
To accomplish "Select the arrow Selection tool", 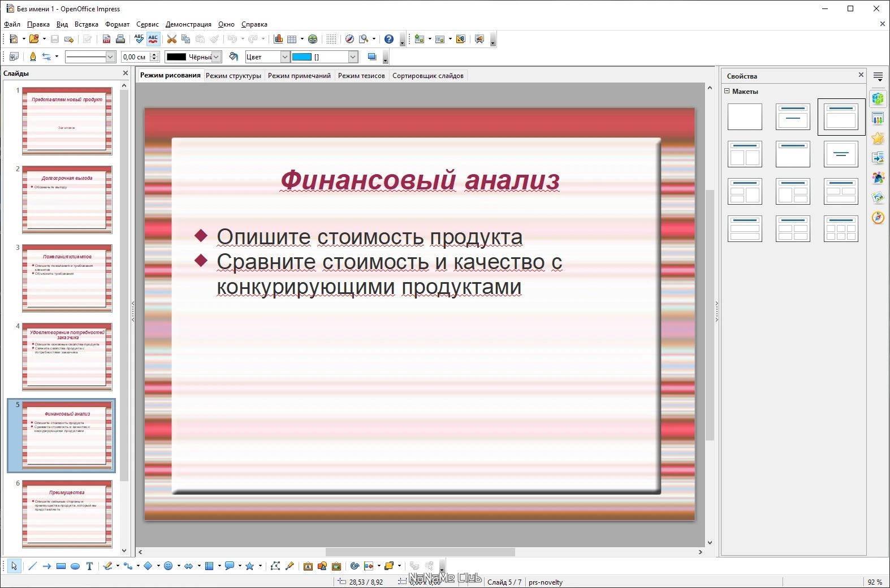I will (14, 566).
